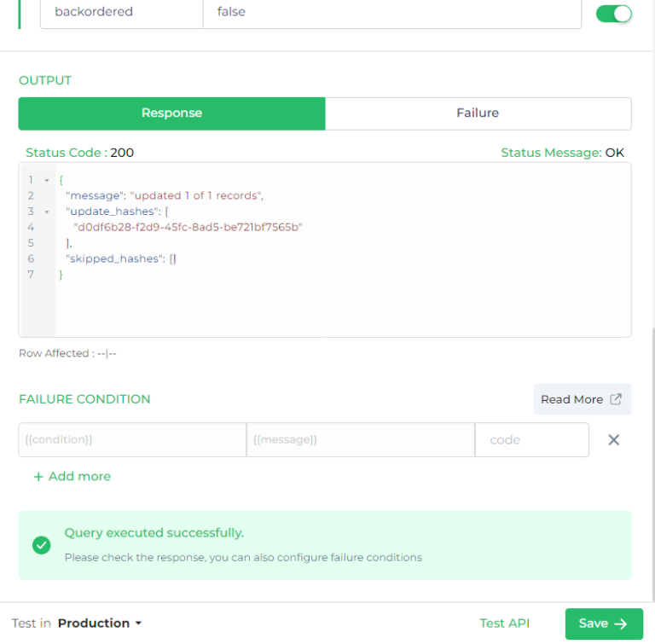655x644 pixels.
Task: Click the arrow icon on Save button
Action: tap(621, 624)
